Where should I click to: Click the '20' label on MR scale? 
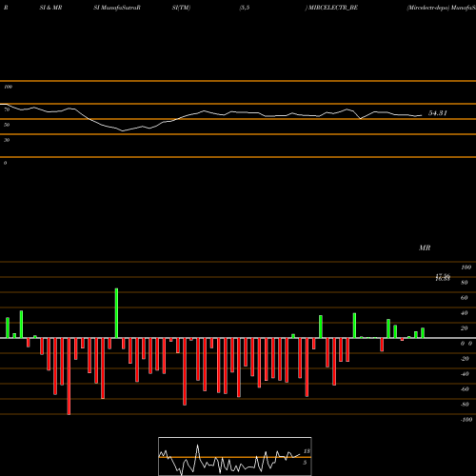point(465,328)
